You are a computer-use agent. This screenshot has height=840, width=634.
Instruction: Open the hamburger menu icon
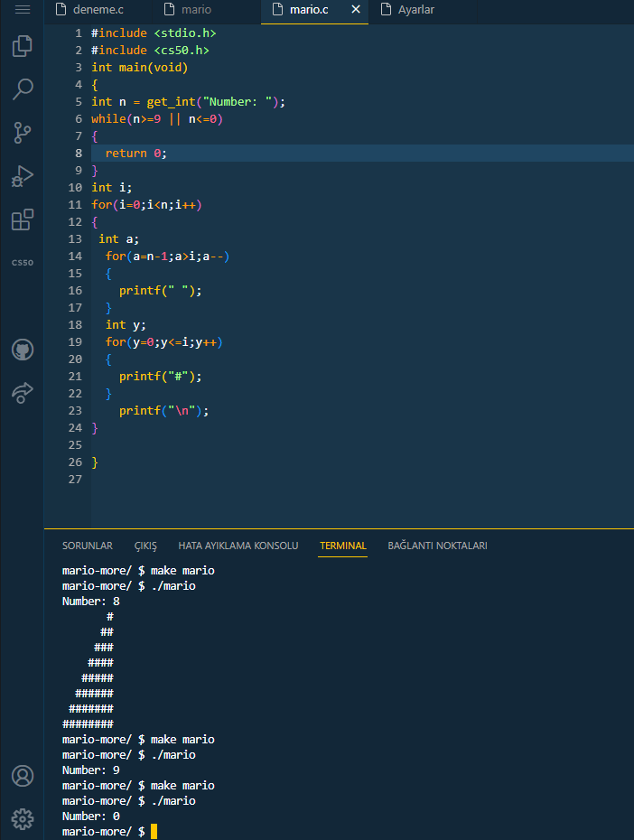coord(23,9)
